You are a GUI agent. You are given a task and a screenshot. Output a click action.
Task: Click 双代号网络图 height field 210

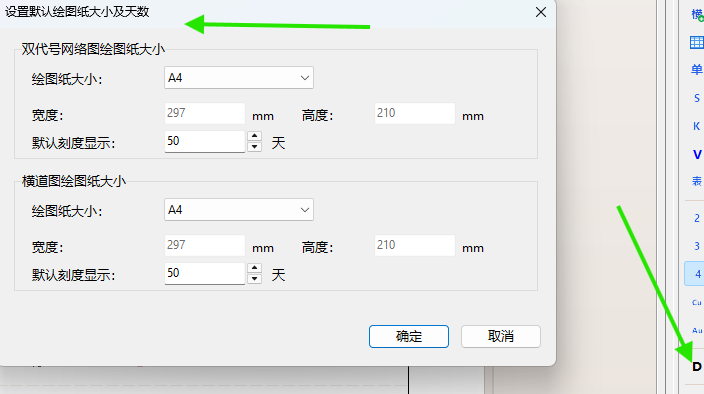tap(415, 113)
